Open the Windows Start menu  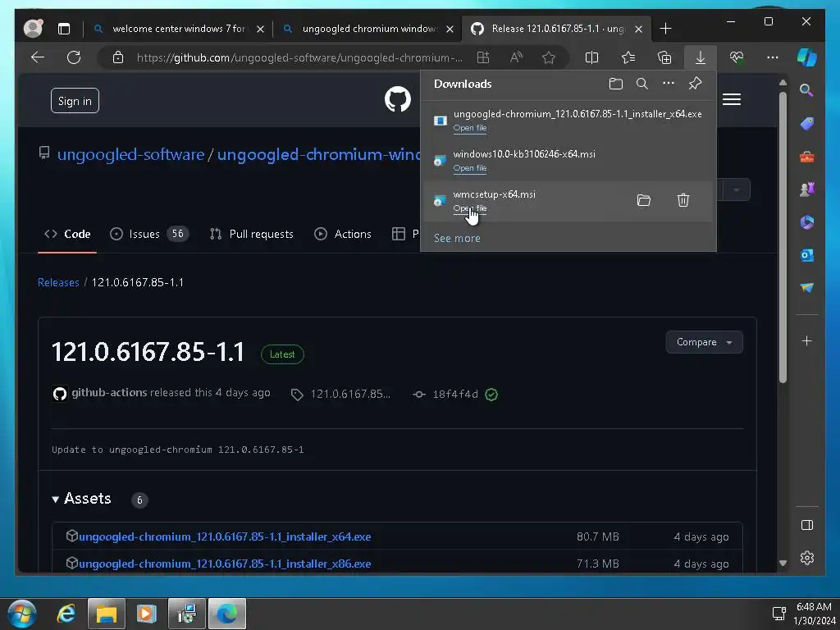[x=22, y=614]
